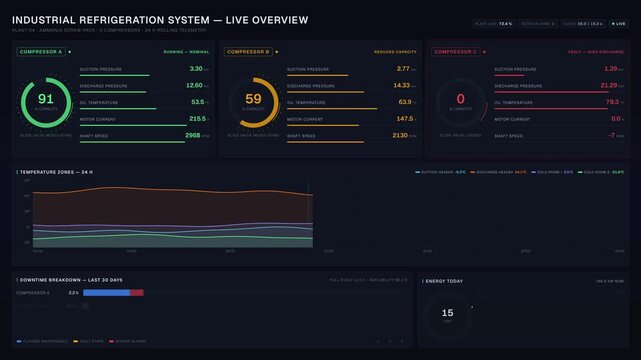This screenshot has width=641, height=360.
Task: Click Compressor C oil temperature value 79.3
Action: coord(612,102)
